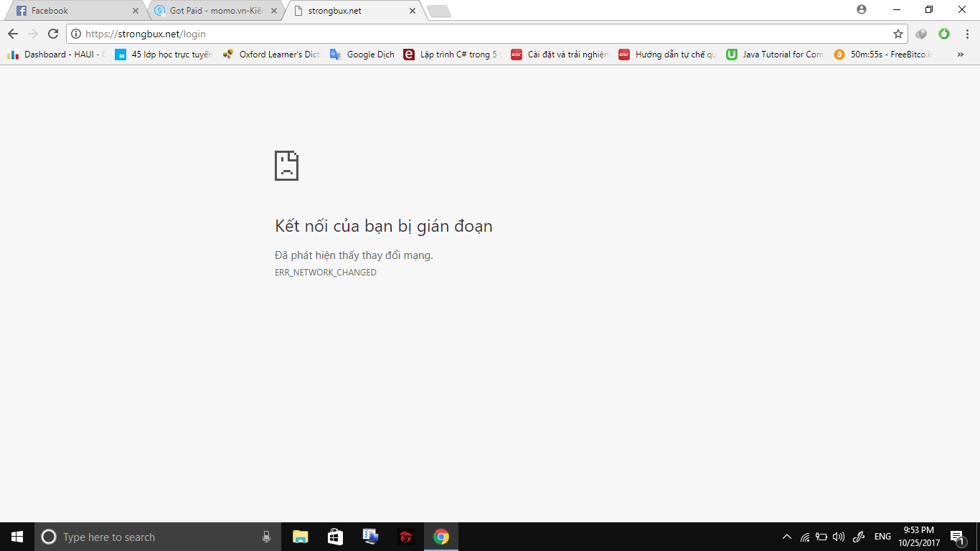Switch the ENG input language indicator
980x551 pixels.
click(882, 537)
